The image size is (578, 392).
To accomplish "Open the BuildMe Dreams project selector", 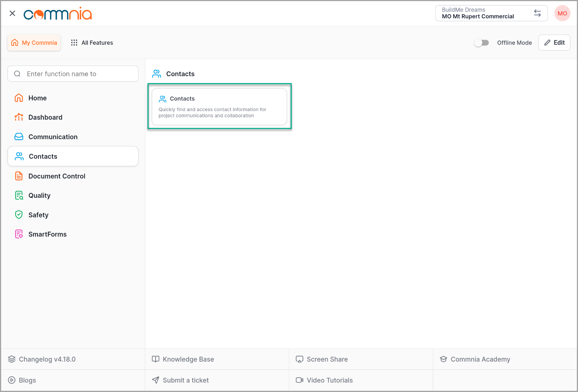I will click(x=484, y=13).
